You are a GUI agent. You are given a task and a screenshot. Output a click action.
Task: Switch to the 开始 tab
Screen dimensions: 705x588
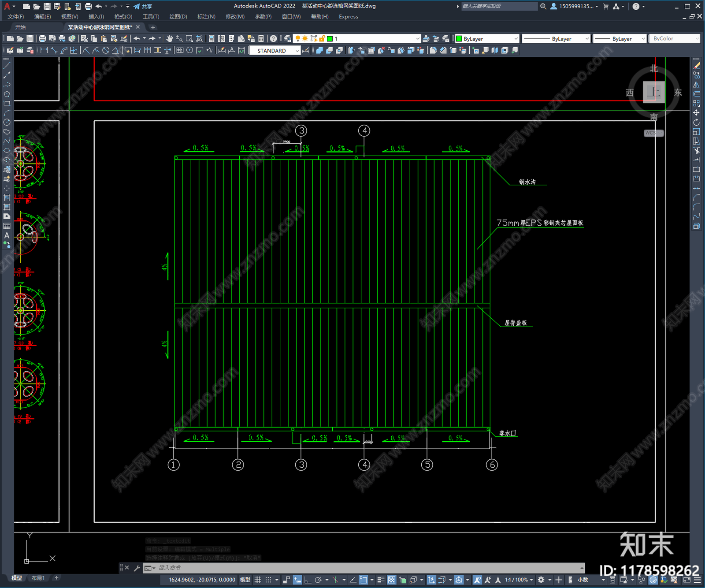(x=21, y=27)
